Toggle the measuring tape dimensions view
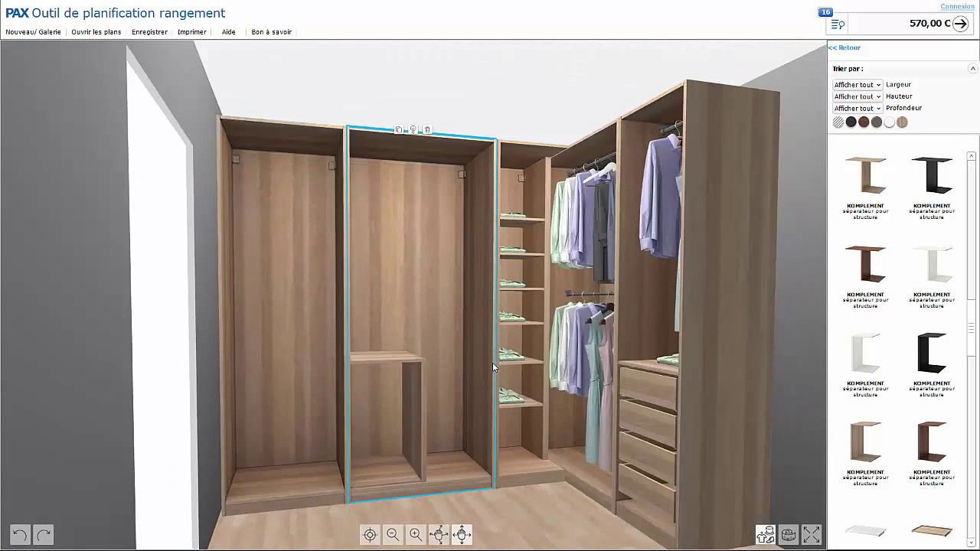 click(x=789, y=534)
